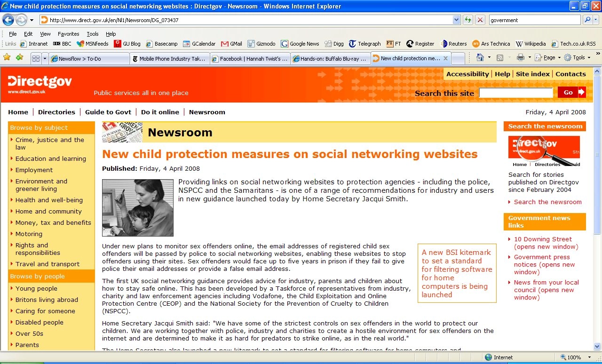Switch to Mobile Phone Industry tab
Viewport: 602px width, 364px height.
(x=170, y=59)
